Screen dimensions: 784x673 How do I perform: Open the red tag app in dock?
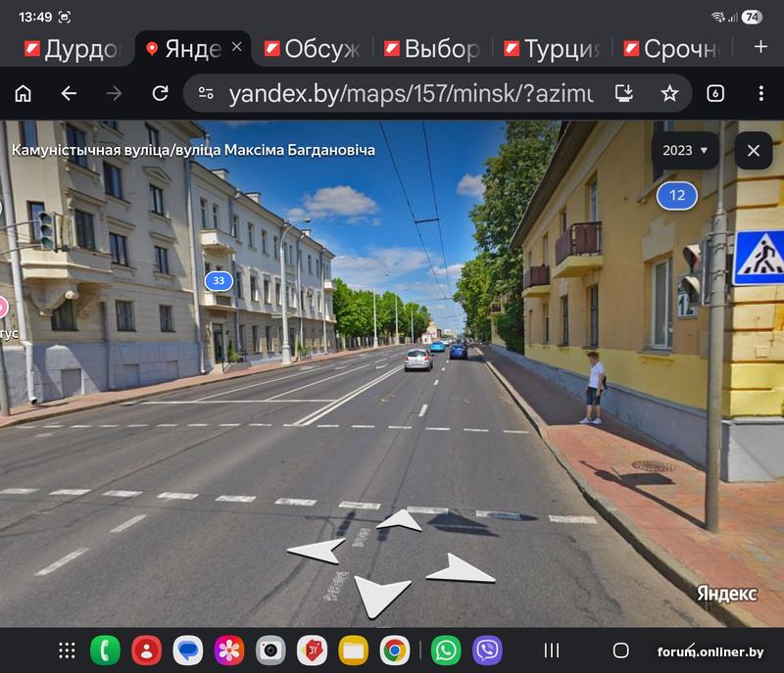pyautogui.click(x=312, y=650)
